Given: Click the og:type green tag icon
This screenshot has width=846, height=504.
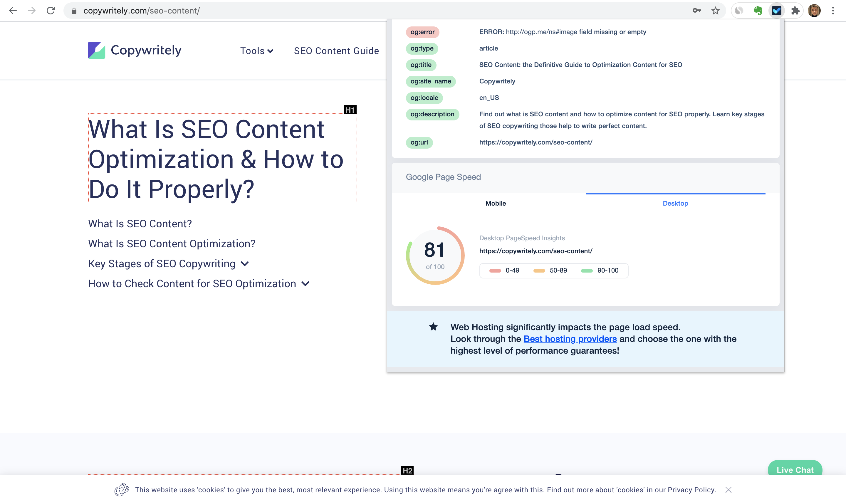Looking at the screenshot, I should (422, 48).
